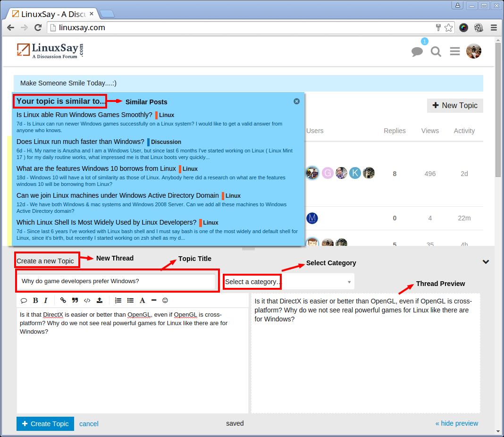The height and width of the screenshot is (437, 504).
Task: Toggle bold formatting in the editor
Action: (x=35, y=301)
